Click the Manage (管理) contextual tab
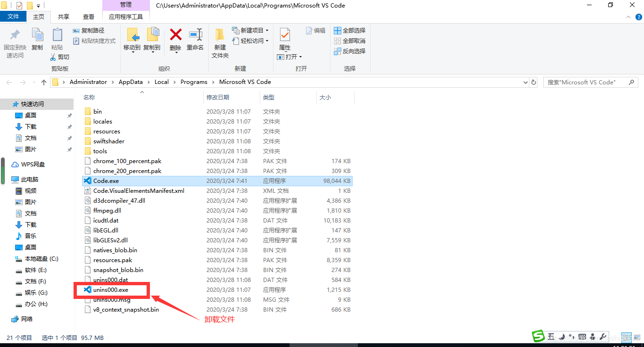644x347 pixels. 126,5
